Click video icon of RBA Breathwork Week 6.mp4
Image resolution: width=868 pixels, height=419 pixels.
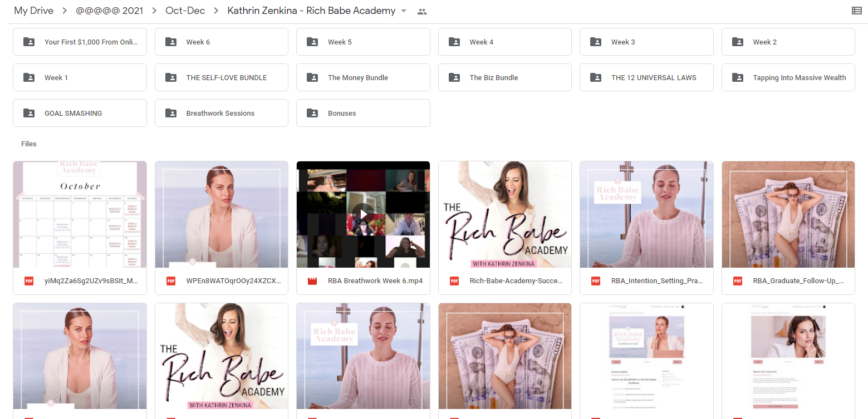pyautogui.click(x=312, y=281)
